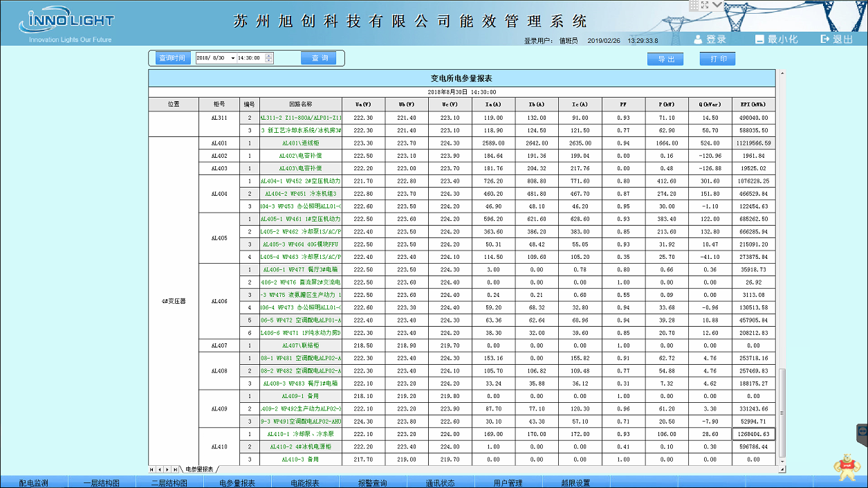
Task: Increase query time with spinner up arrow
Action: pyautogui.click(x=269, y=55)
